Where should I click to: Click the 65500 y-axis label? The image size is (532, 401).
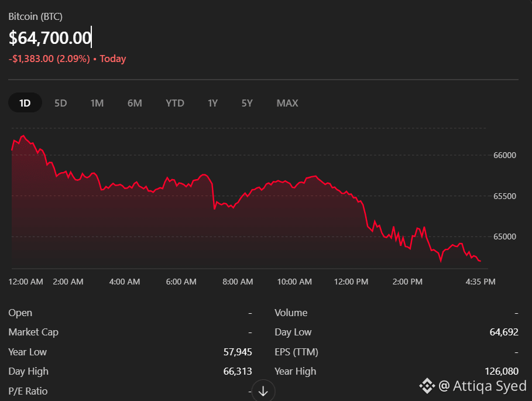pos(504,196)
